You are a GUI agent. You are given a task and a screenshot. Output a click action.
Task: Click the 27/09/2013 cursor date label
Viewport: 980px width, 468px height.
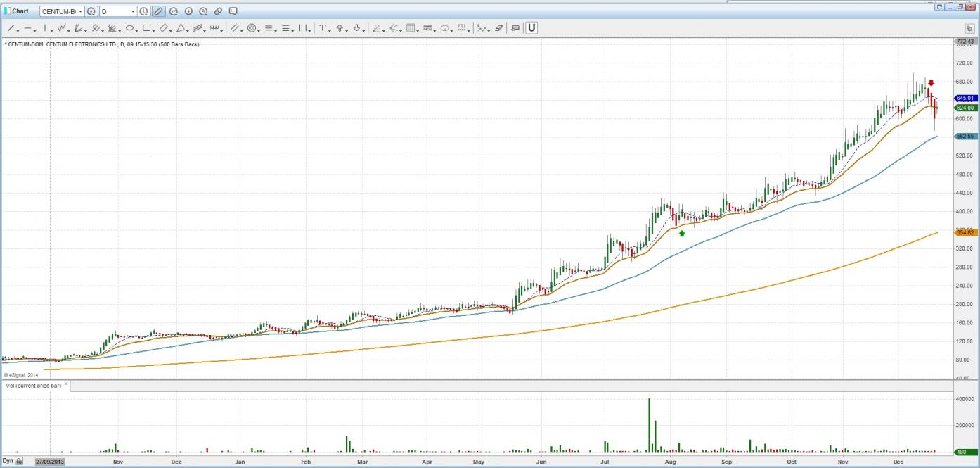50,462
